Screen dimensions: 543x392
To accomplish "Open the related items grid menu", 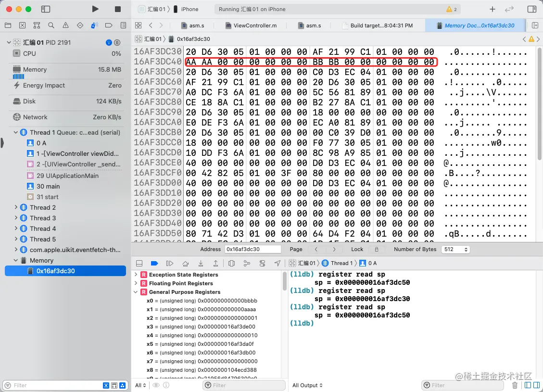I will pyautogui.click(x=138, y=25).
